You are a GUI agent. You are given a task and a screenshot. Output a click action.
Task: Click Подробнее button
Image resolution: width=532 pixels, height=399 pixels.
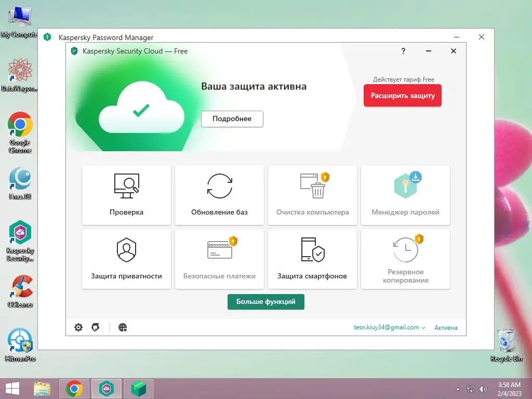pos(232,119)
